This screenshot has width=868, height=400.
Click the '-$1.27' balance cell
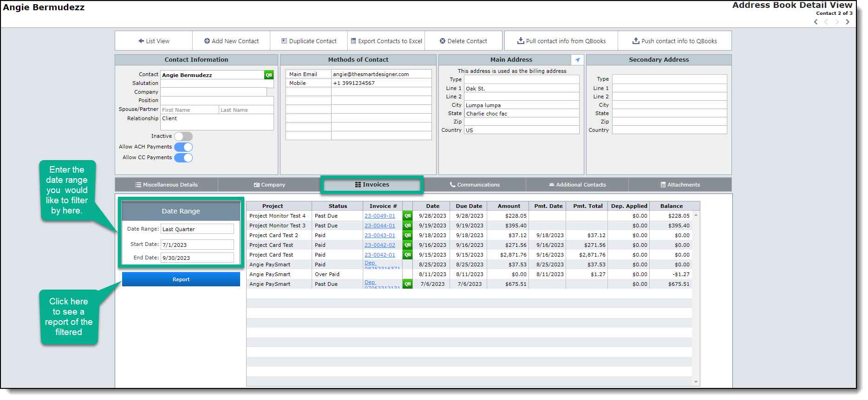[671, 274]
